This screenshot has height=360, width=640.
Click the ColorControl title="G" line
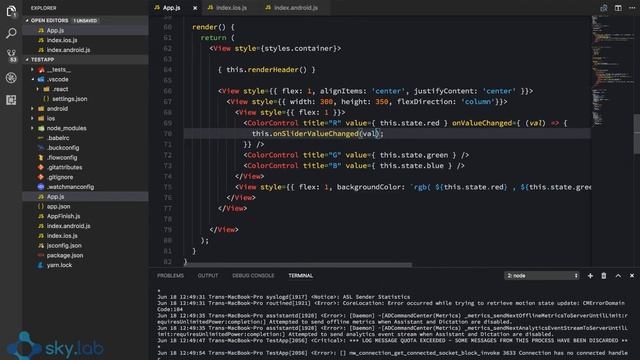(356, 155)
